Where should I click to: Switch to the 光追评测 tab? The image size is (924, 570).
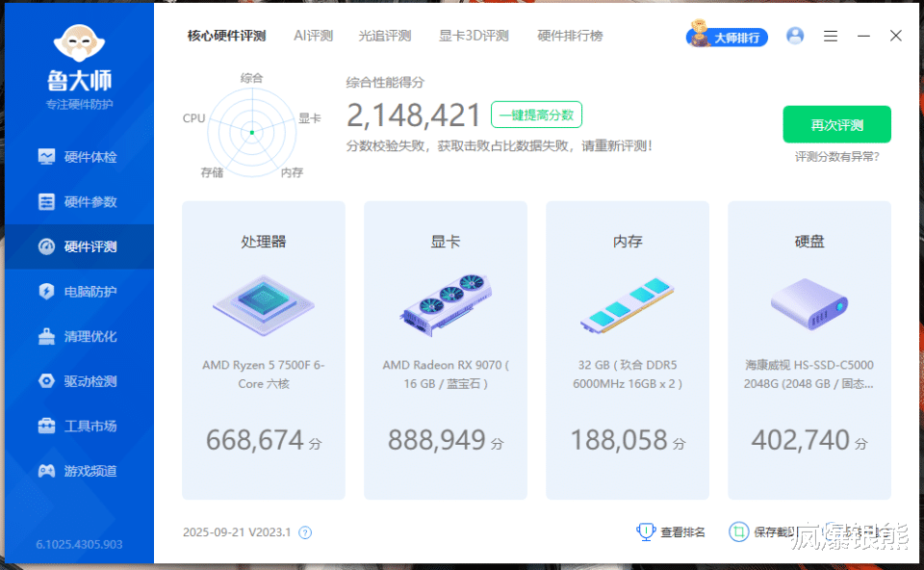[385, 36]
